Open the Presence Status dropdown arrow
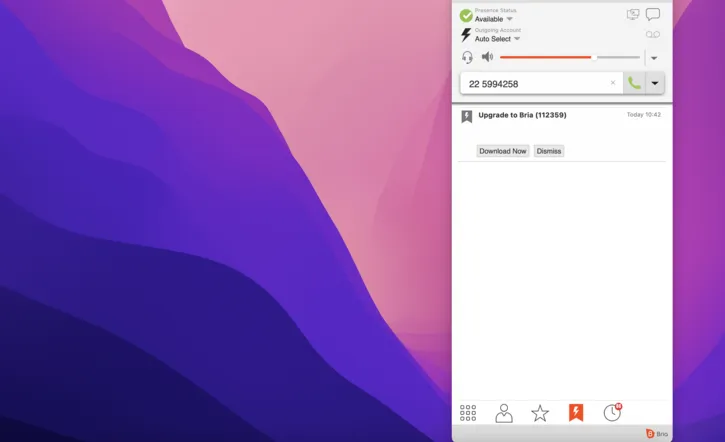Viewport: 725px width, 442px height. coord(510,19)
